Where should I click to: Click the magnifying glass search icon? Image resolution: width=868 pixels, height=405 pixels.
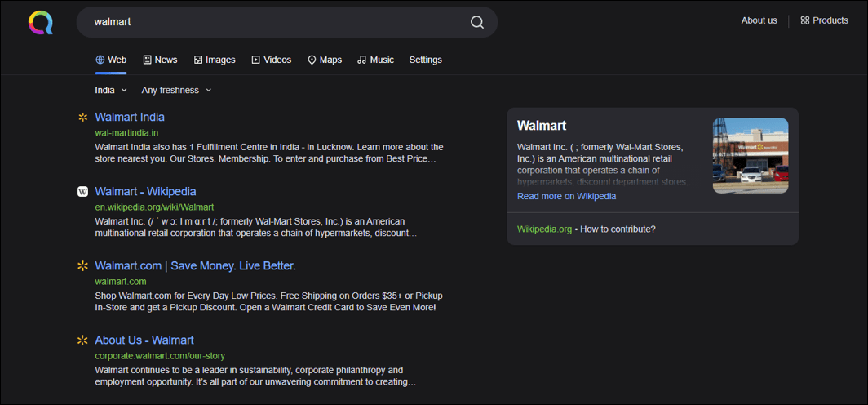[x=477, y=22]
